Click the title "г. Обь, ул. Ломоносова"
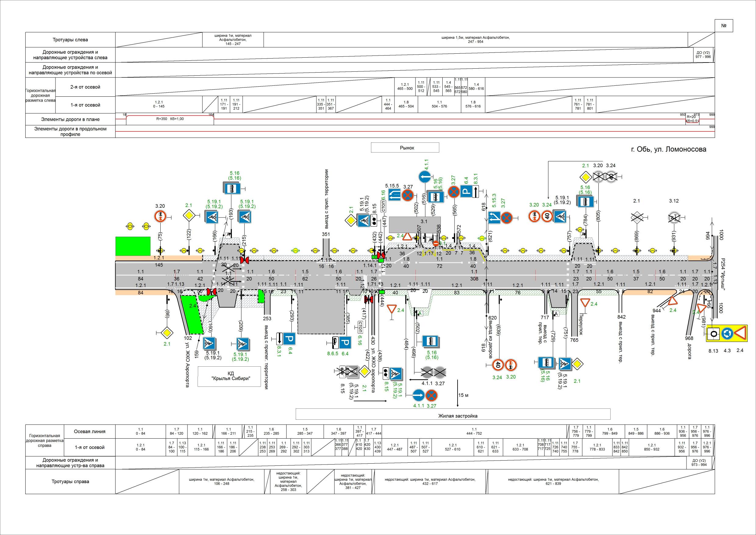 [669, 149]
